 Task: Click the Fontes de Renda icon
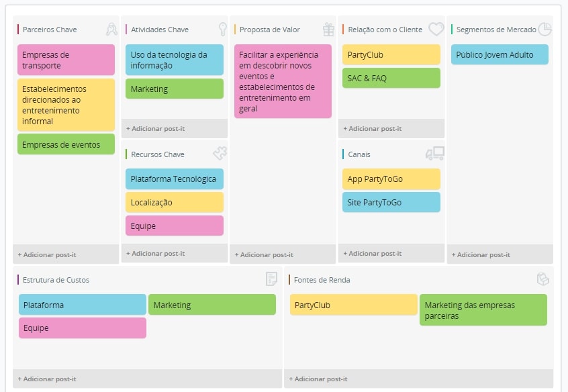pyautogui.click(x=542, y=279)
